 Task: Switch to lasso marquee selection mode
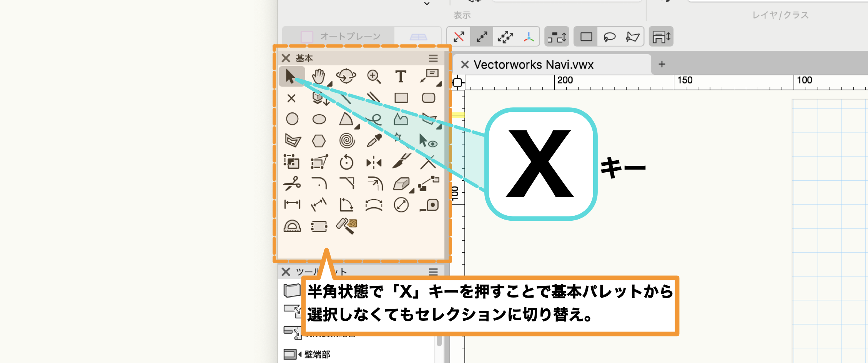coord(609,37)
